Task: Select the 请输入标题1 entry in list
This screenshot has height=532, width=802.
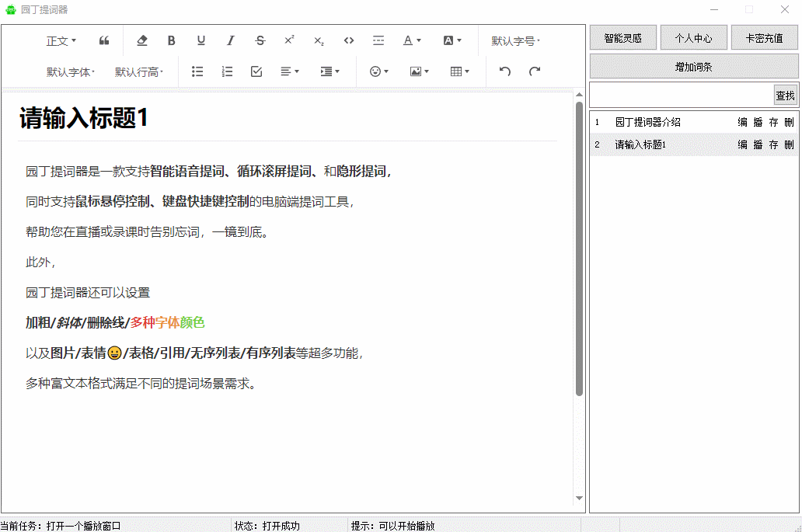Action: coord(640,144)
